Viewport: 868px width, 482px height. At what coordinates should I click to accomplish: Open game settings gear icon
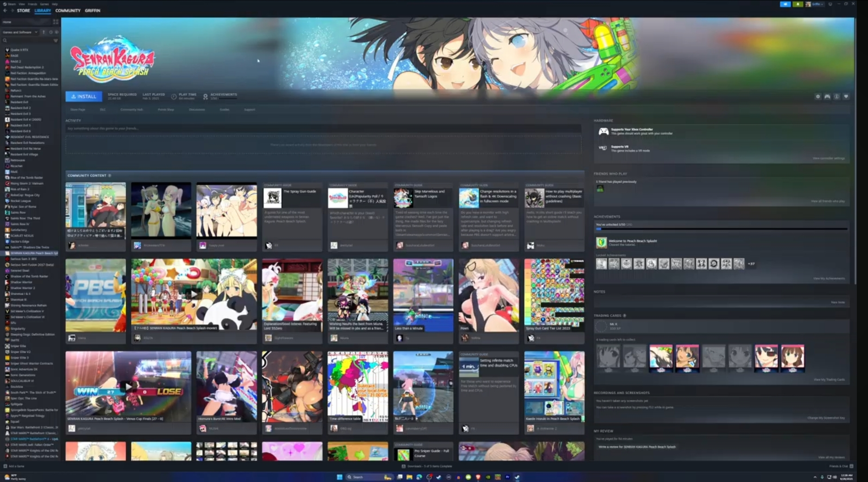pyautogui.click(x=818, y=96)
